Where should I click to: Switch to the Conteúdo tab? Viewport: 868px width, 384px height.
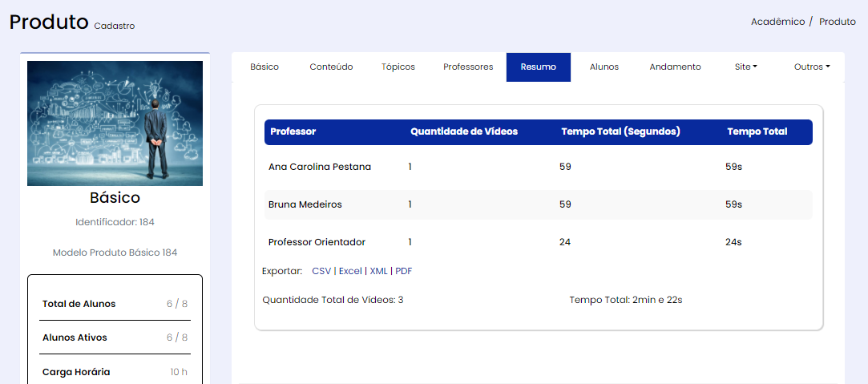tap(331, 67)
